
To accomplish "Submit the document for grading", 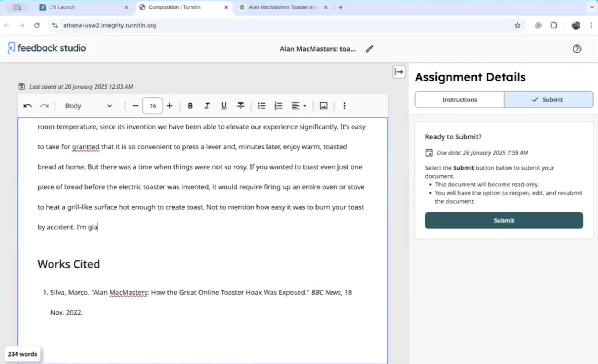I will point(503,220).
